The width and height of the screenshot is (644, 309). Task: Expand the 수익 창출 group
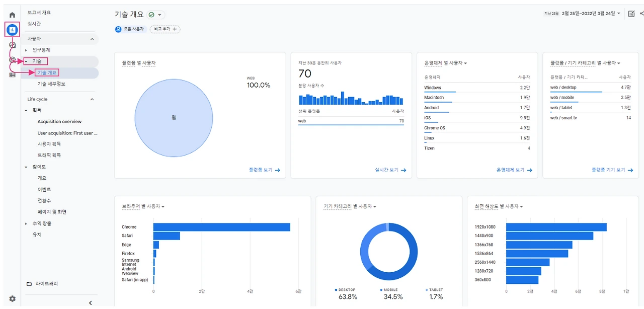pos(26,223)
